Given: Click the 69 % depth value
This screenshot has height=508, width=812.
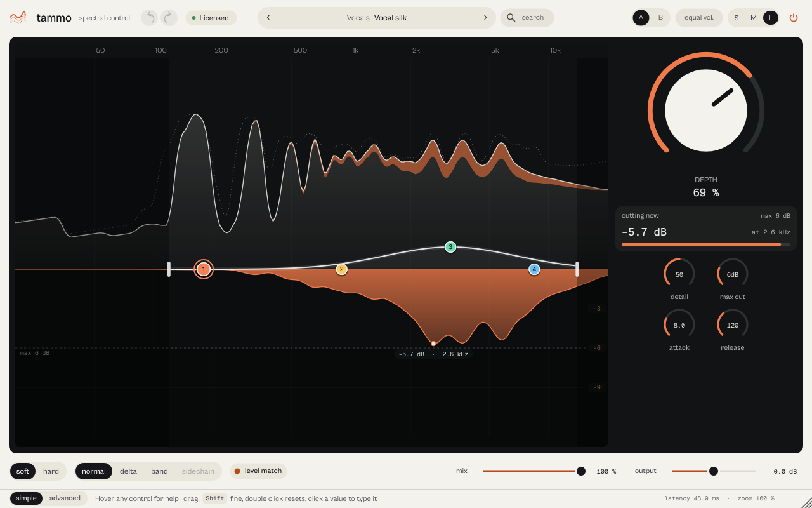Looking at the screenshot, I should coord(706,192).
